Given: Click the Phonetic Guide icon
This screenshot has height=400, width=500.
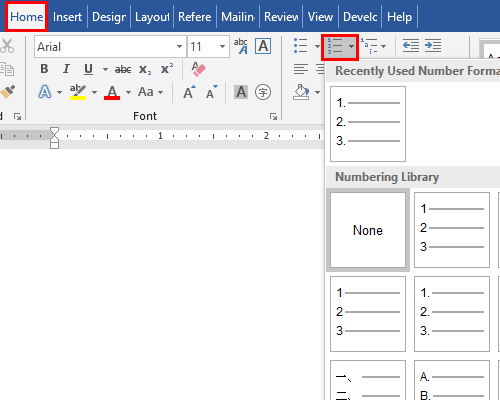Looking at the screenshot, I should point(241,46).
